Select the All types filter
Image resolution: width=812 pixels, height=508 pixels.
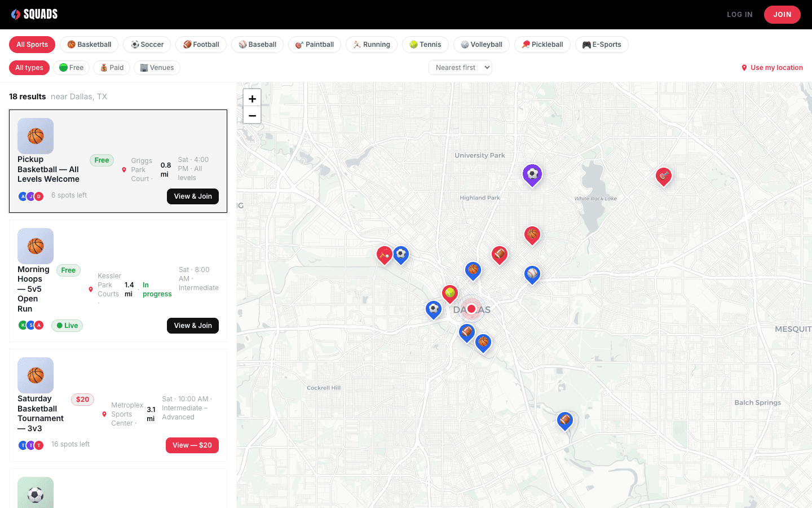pos(29,67)
